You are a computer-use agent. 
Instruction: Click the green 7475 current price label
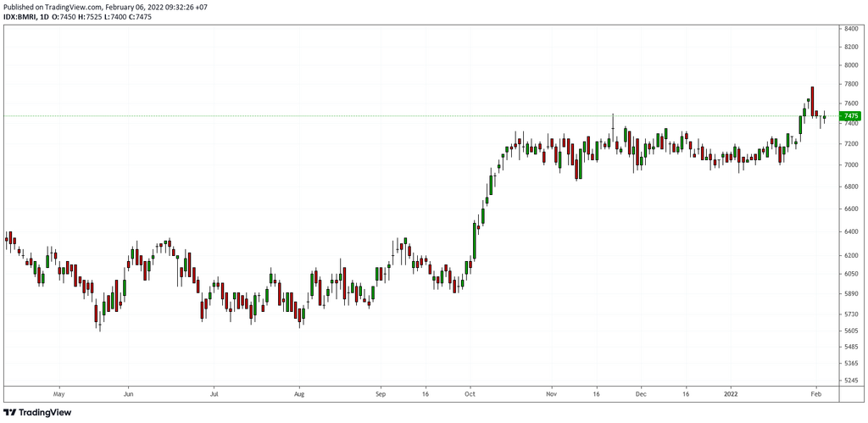pos(850,116)
